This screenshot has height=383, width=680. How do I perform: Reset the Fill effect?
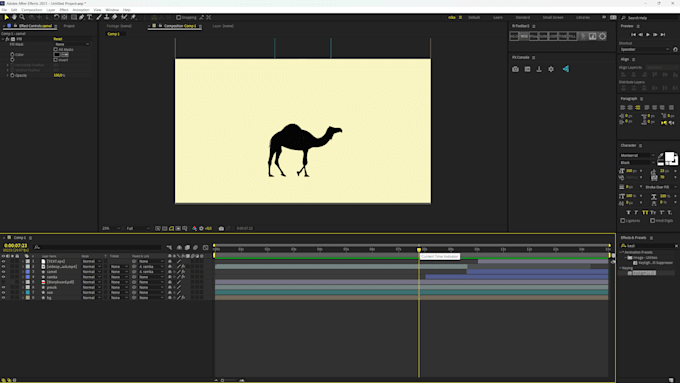tap(58, 39)
